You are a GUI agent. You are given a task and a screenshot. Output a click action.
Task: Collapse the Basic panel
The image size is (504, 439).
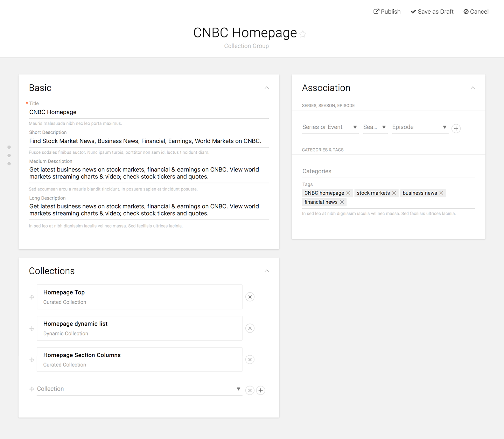(267, 88)
